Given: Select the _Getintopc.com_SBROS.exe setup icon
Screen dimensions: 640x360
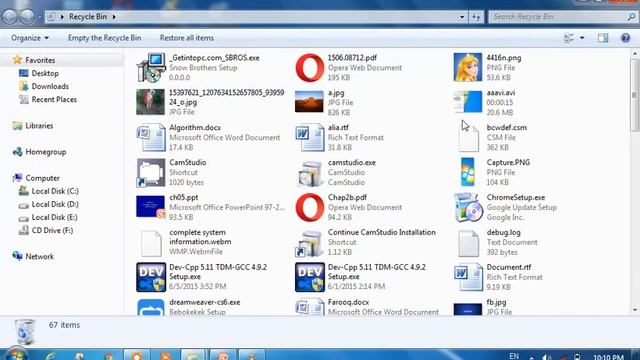Looking at the screenshot, I should pos(151,67).
